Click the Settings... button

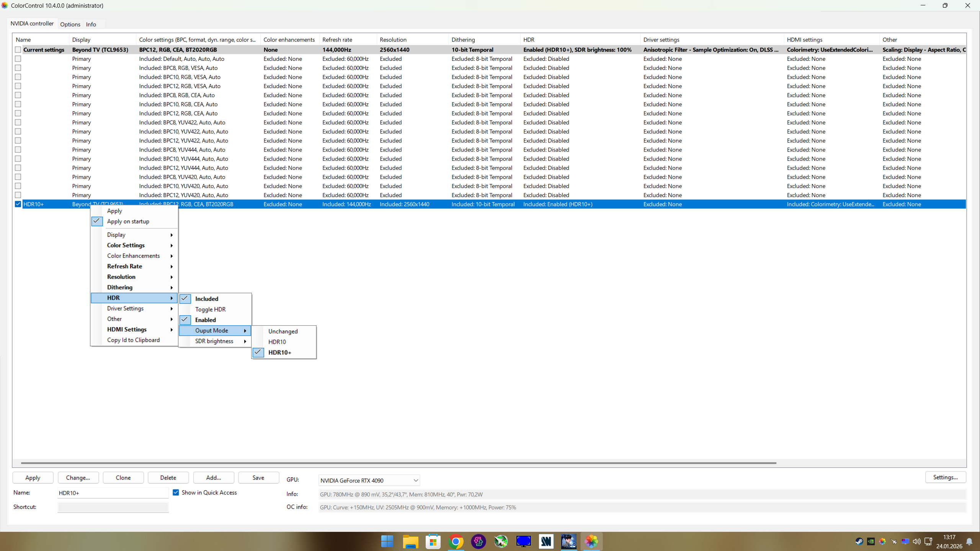pos(945,477)
